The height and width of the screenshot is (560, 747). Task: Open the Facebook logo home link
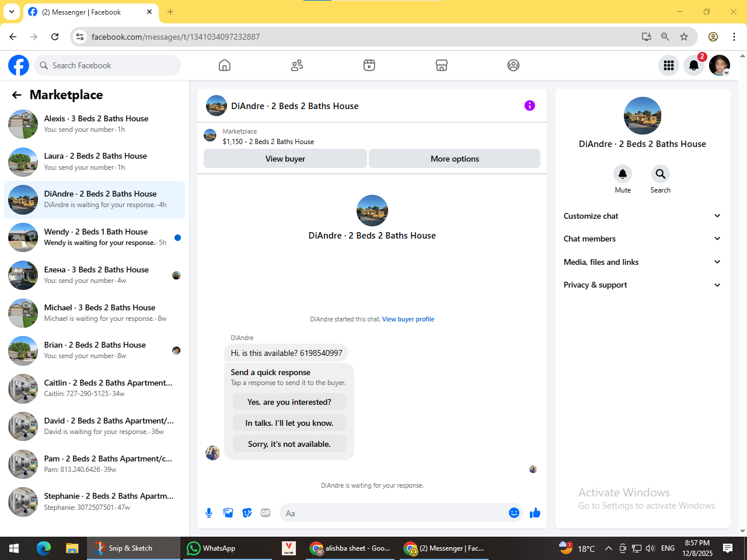click(x=19, y=65)
